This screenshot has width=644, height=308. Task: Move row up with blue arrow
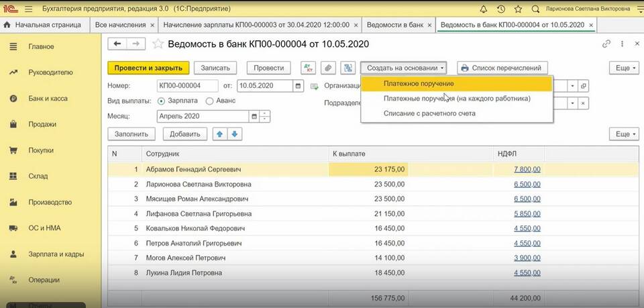click(220, 134)
